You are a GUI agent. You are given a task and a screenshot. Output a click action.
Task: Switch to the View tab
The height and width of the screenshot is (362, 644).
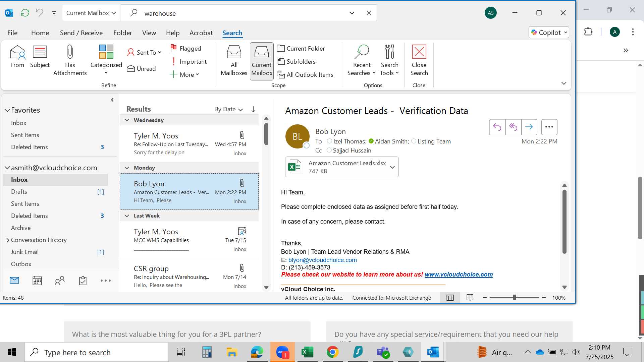[149, 33]
